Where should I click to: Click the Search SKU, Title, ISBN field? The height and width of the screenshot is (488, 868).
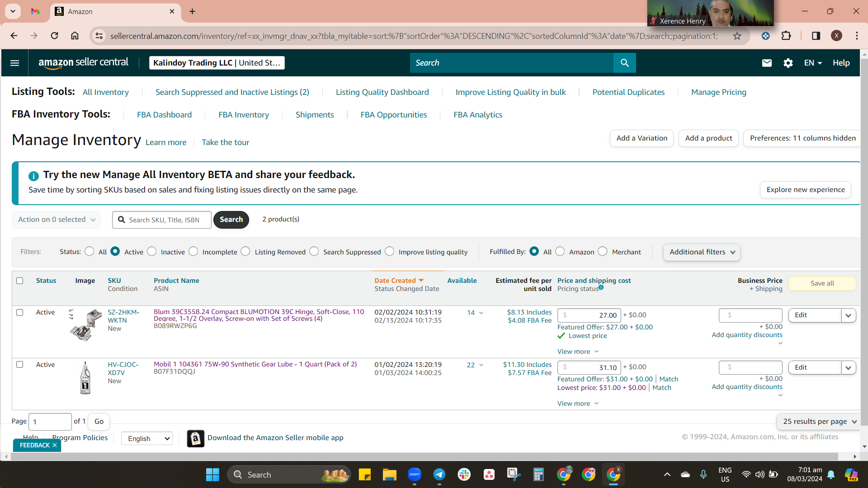click(x=162, y=220)
